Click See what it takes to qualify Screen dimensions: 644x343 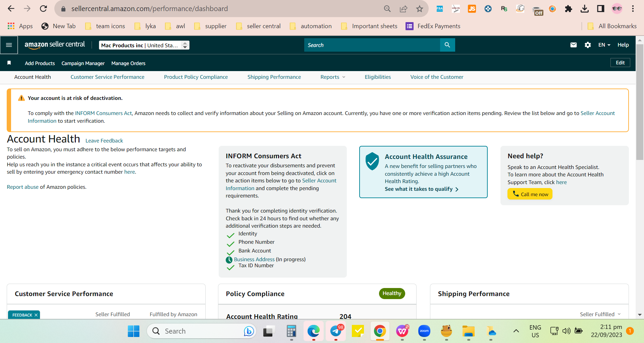[x=422, y=189]
